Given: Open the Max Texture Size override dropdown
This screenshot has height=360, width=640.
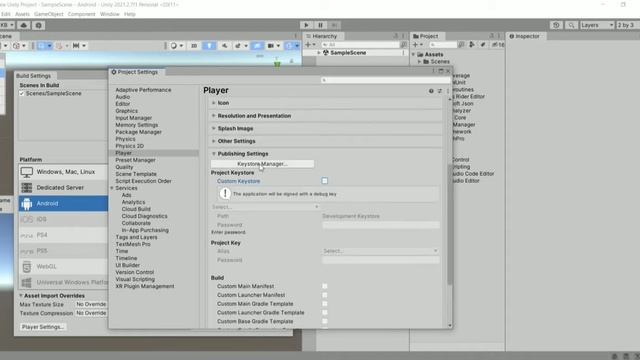Looking at the screenshot, I should (91, 304).
